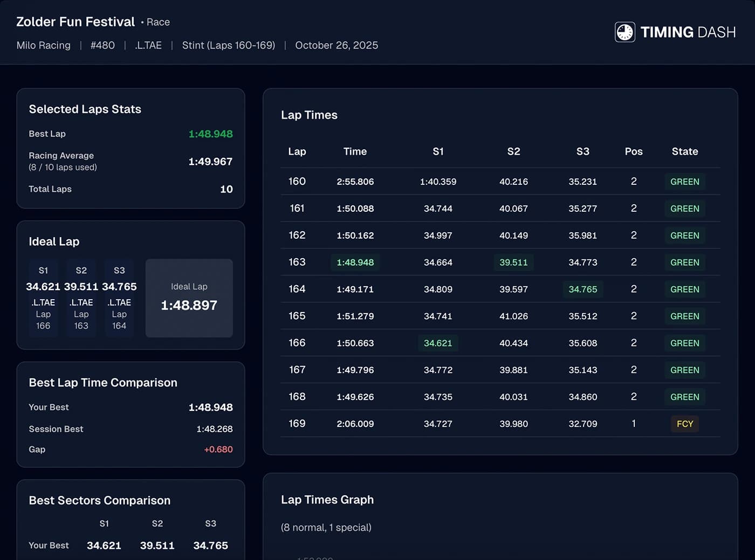Select the S3 ideal sector card for lap 164

[x=119, y=298]
